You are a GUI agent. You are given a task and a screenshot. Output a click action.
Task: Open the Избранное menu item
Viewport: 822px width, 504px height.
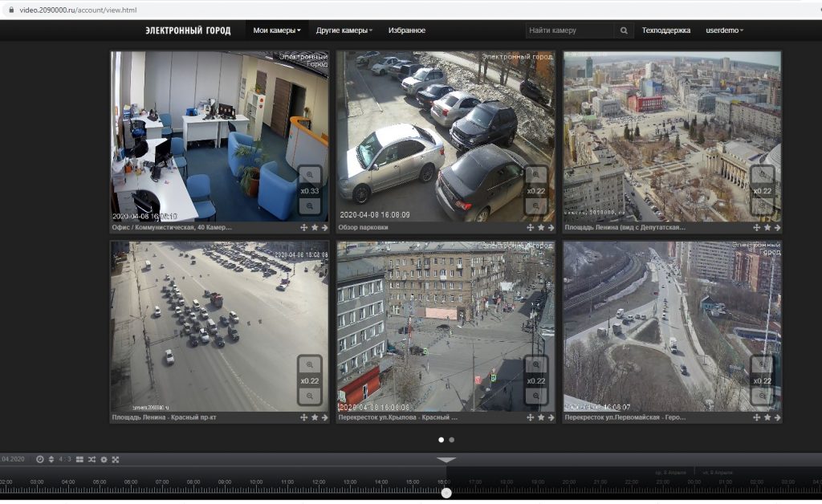coord(407,30)
